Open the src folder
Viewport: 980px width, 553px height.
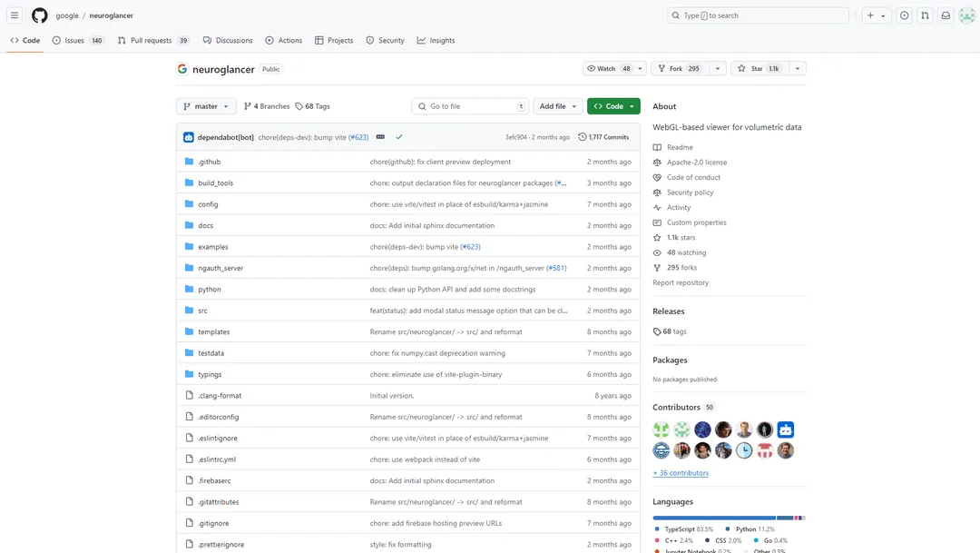(x=202, y=311)
